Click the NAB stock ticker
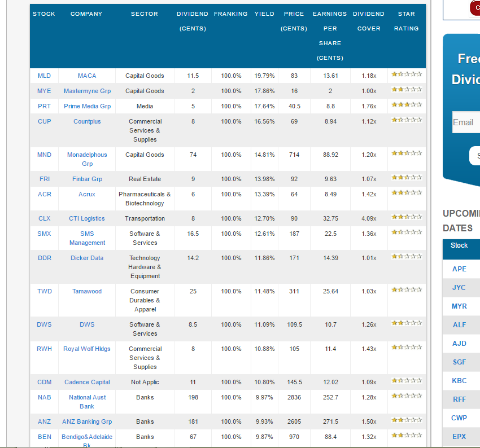Image resolution: width=480 pixels, height=448 pixels. point(45,397)
